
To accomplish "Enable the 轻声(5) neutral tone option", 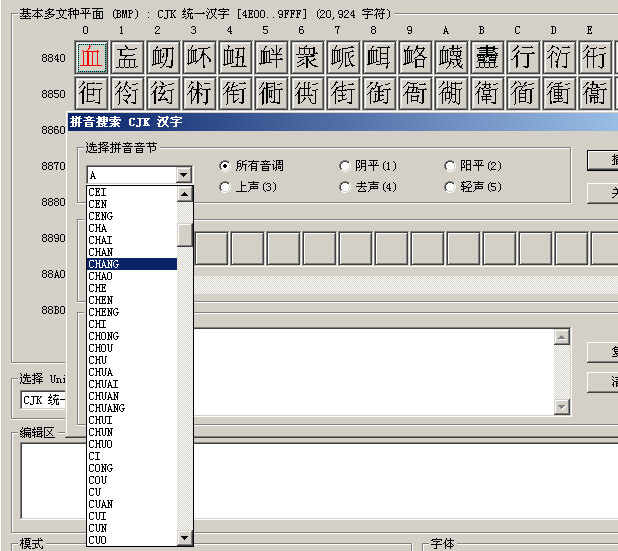I will coord(450,187).
